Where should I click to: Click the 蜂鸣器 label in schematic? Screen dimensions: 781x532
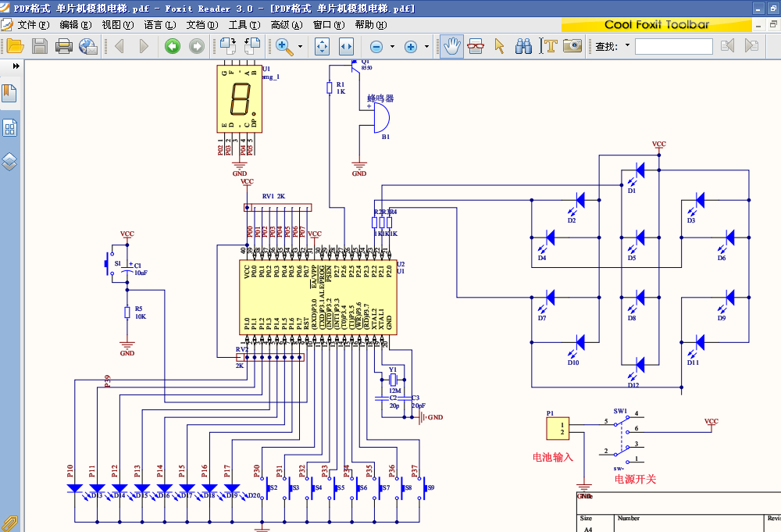pyautogui.click(x=380, y=98)
